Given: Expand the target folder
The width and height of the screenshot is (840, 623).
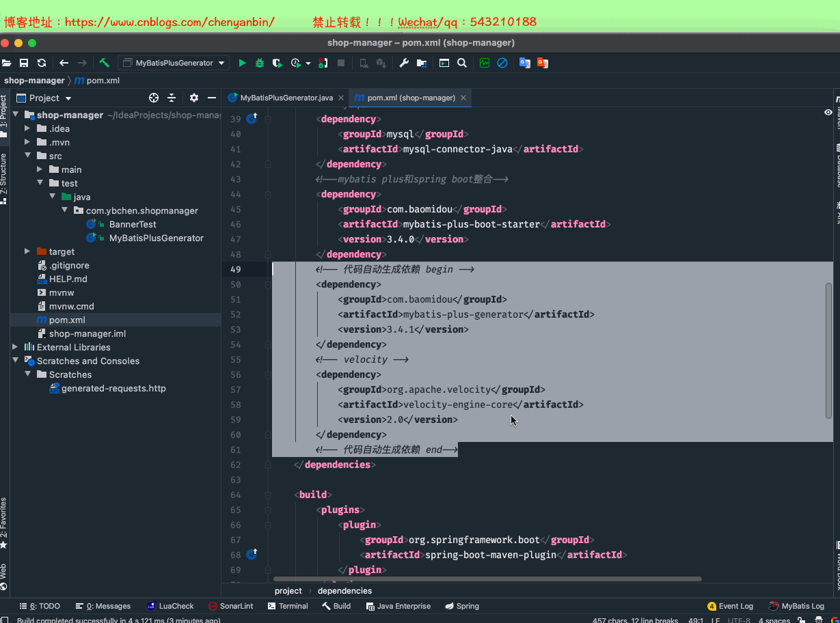Looking at the screenshot, I should point(27,251).
